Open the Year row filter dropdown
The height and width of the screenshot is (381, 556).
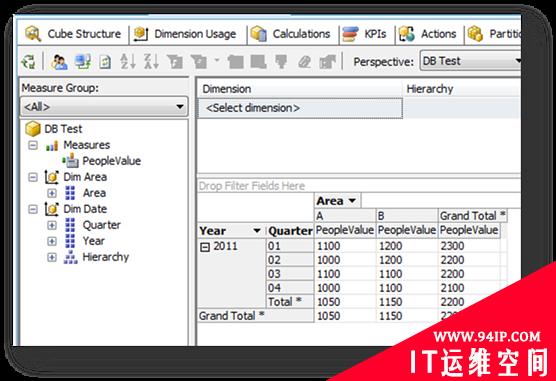[x=257, y=231]
